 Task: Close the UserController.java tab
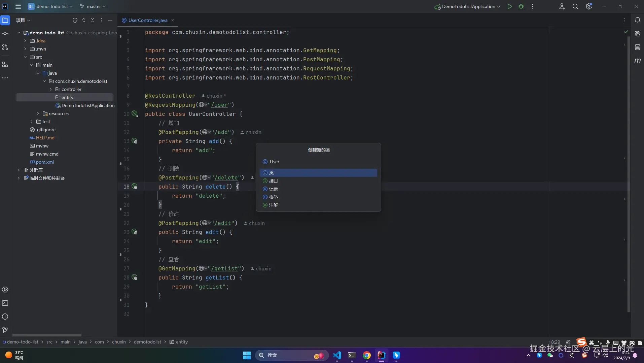[173, 20]
